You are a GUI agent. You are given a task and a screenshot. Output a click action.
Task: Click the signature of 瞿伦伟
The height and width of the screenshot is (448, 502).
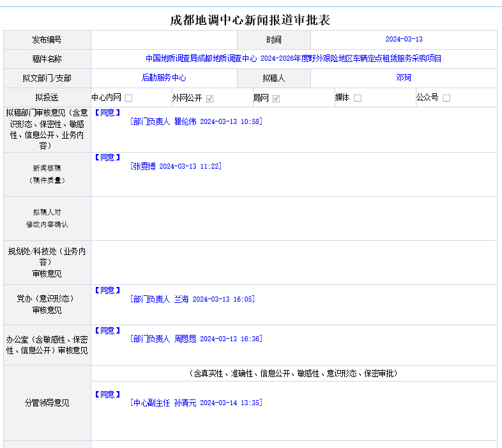[195, 121]
